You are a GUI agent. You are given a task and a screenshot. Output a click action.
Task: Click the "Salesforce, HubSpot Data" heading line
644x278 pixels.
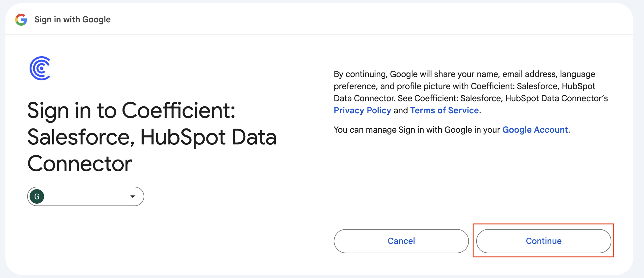click(152, 137)
